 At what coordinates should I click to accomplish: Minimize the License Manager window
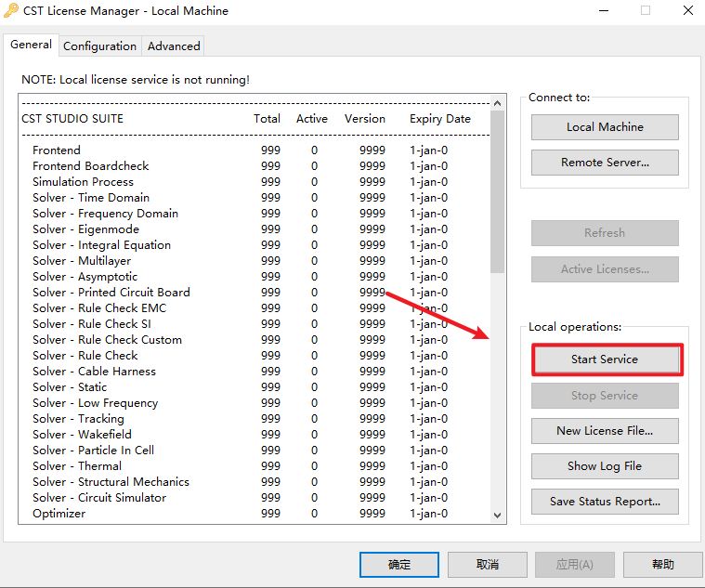(x=602, y=11)
